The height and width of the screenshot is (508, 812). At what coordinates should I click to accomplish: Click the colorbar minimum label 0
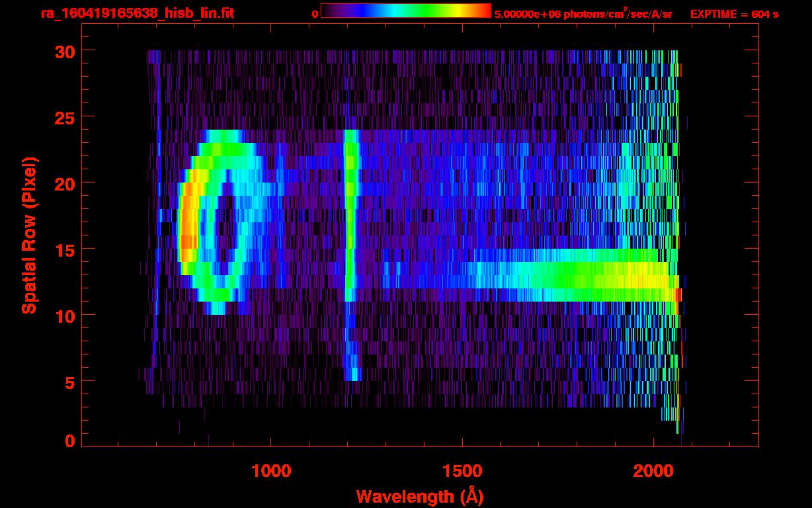point(315,14)
